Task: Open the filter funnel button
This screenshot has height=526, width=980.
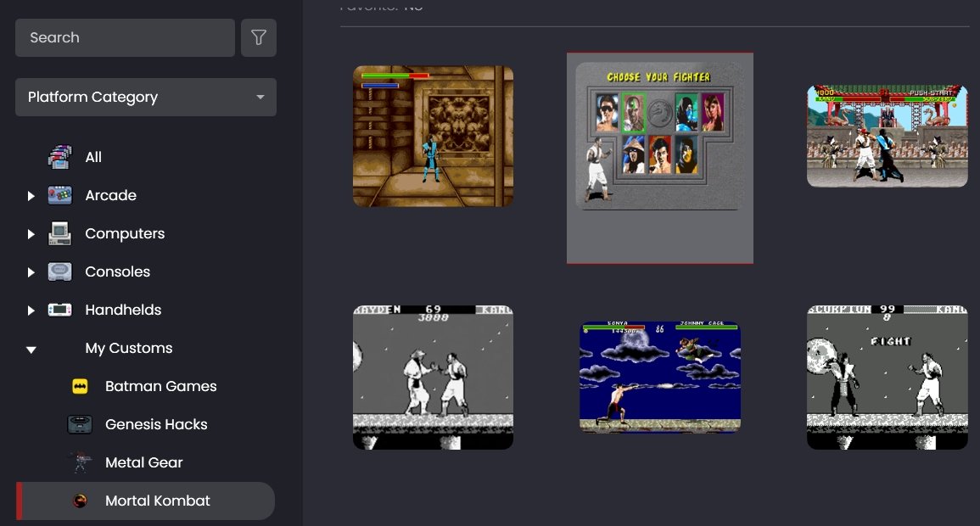Action: pyautogui.click(x=259, y=37)
